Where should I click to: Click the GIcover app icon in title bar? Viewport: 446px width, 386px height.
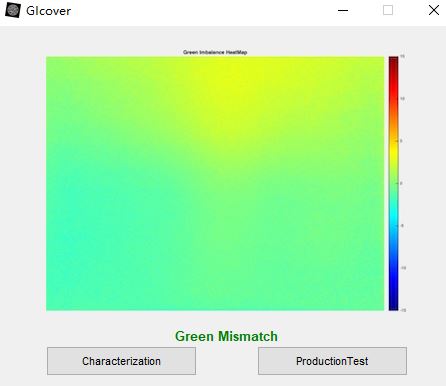pyautogui.click(x=13, y=10)
